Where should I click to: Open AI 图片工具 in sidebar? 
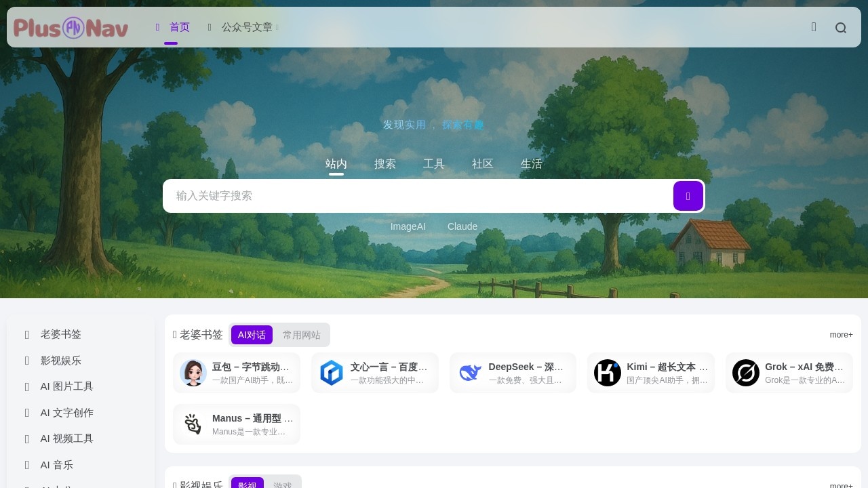click(x=66, y=386)
